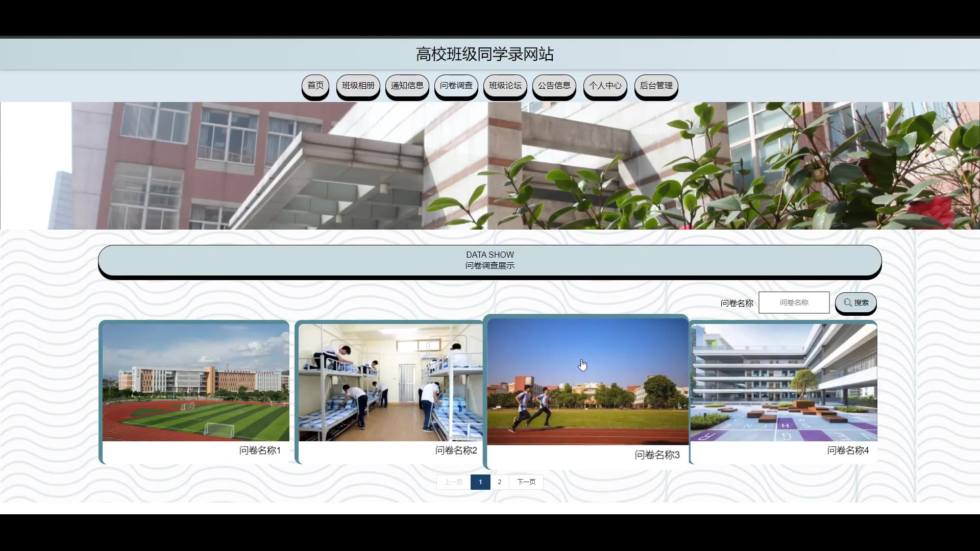
Task: Go to 班级相册 class album page
Action: coord(358,86)
